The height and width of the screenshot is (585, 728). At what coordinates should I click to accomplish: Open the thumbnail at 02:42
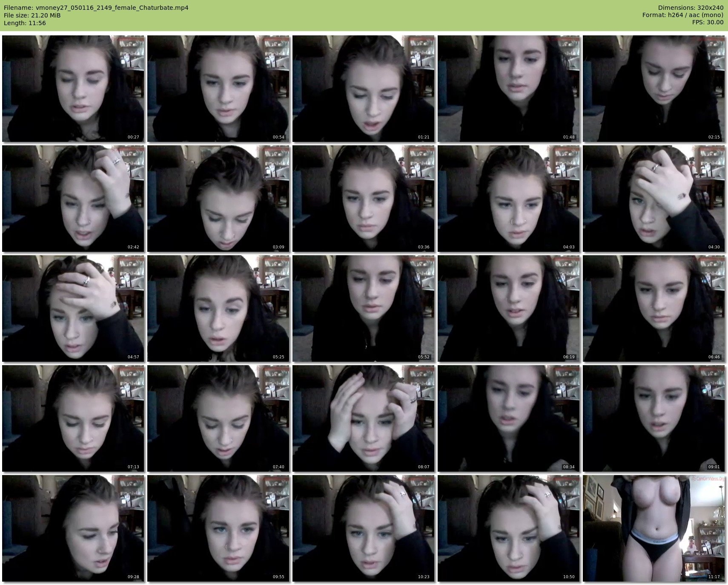tap(73, 199)
